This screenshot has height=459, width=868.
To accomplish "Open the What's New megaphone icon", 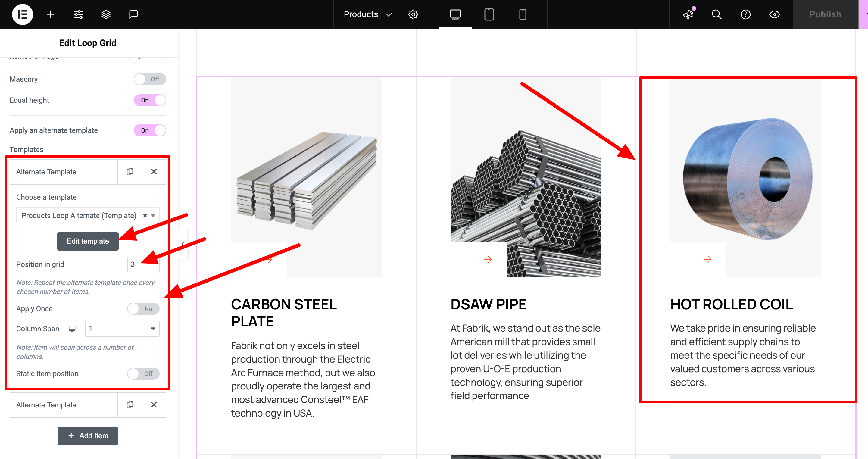I will pos(688,14).
